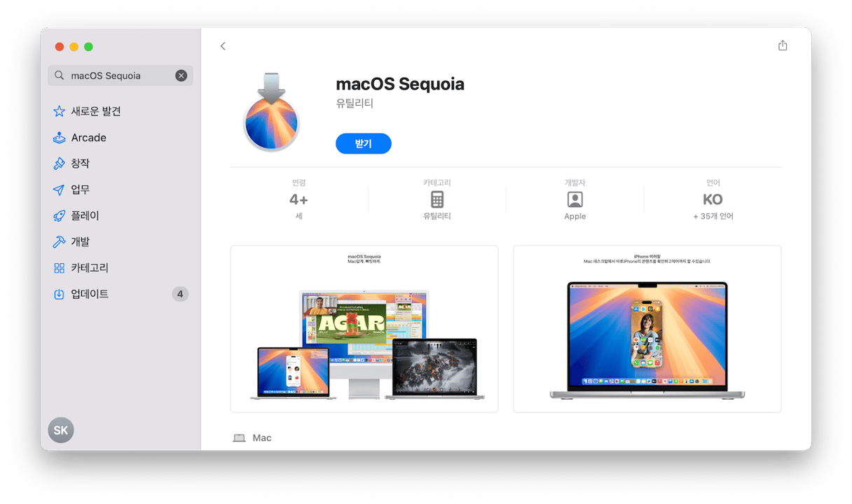Clear the macOS Sequoia search text
852x504 pixels.
point(181,76)
